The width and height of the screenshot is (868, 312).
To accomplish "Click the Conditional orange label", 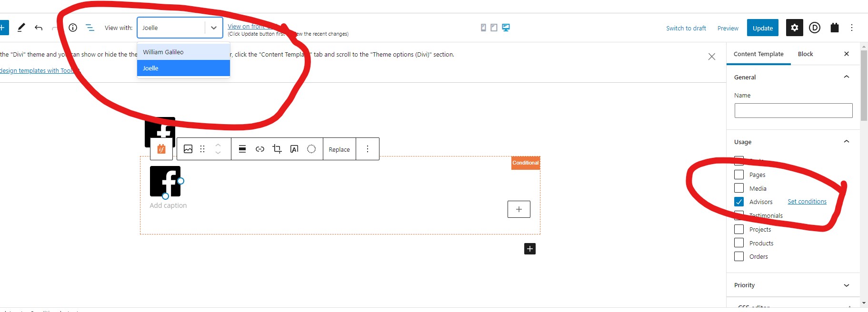I will tap(526, 163).
